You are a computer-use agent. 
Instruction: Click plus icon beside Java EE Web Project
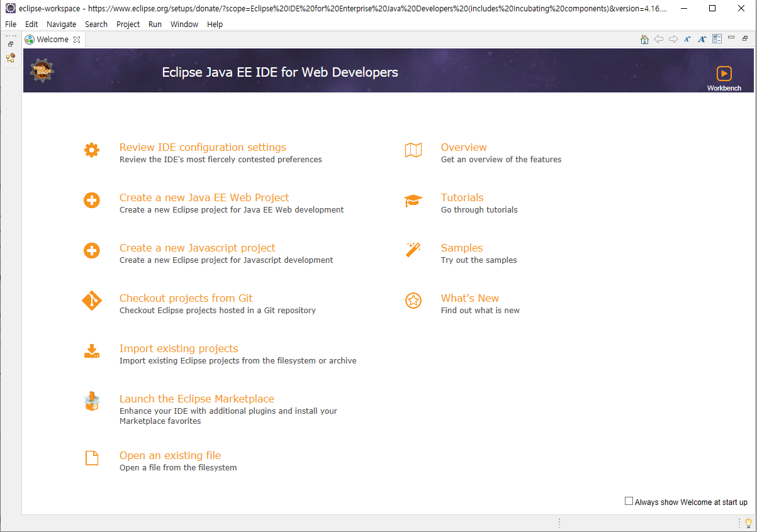[92, 201]
